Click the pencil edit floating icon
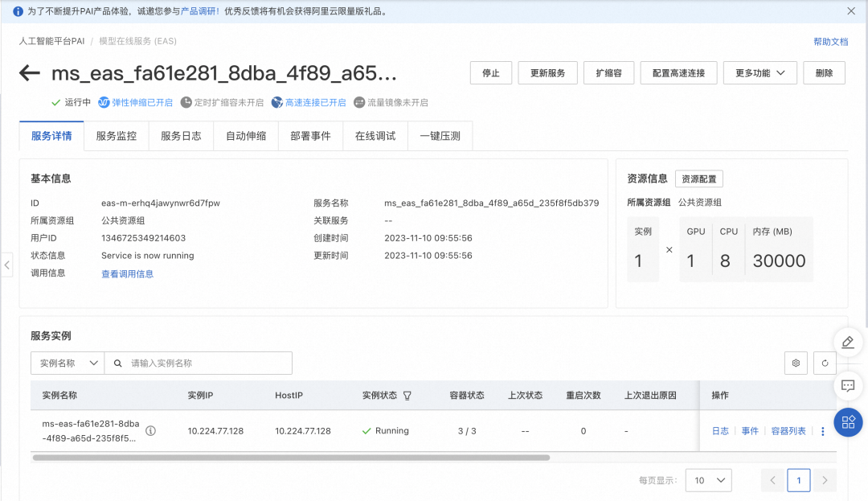This screenshot has width=868, height=501. click(848, 342)
